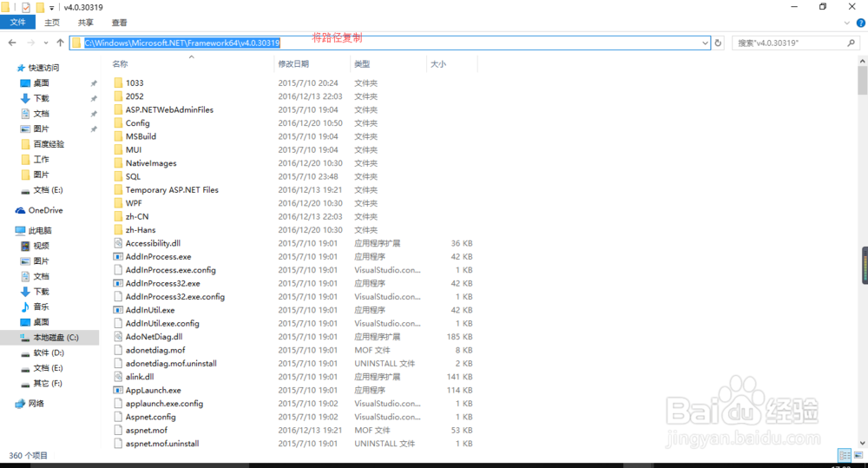868x468 pixels.
Task: Select the Accessibility.dll file icon
Action: (x=118, y=243)
